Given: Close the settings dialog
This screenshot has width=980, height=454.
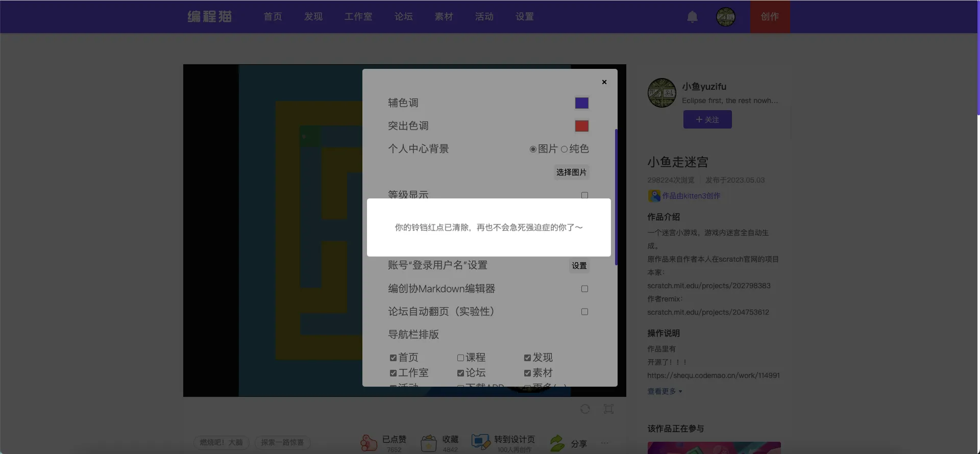Looking at the screenshot, I should pyautogui.click(x=604, y=82).
